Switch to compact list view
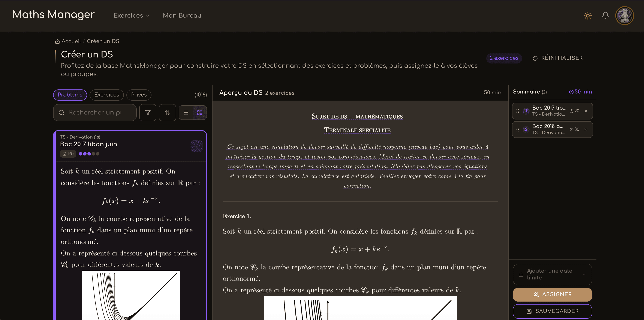 tap(186, 113)
